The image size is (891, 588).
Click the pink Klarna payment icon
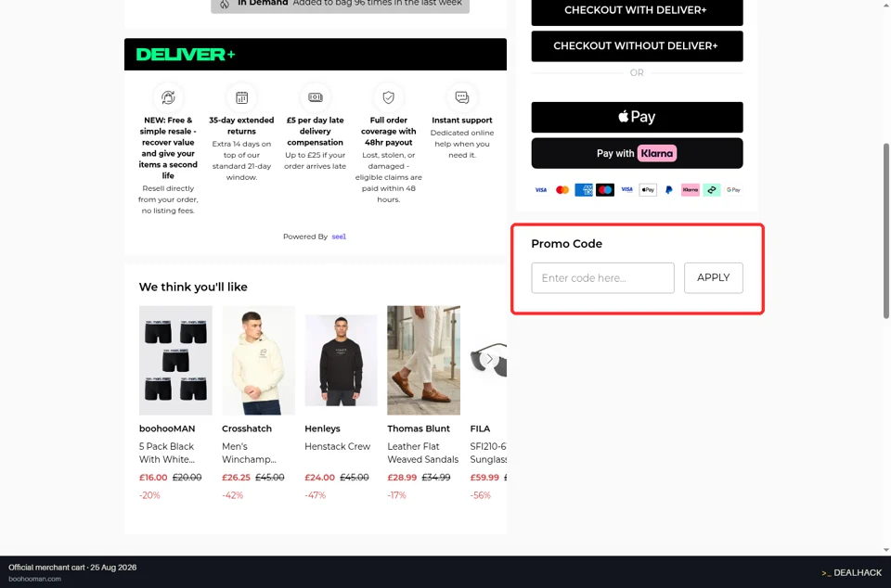pos(691,190)
